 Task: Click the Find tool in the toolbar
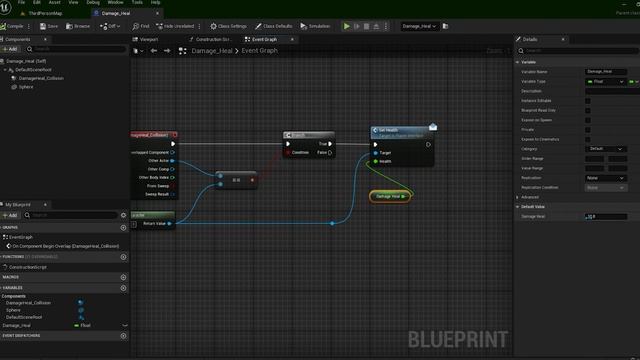(141, 26)
